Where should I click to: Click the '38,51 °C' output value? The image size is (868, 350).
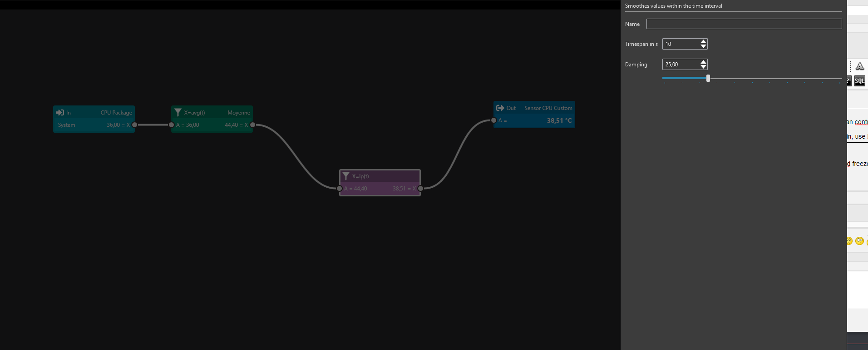559,120
